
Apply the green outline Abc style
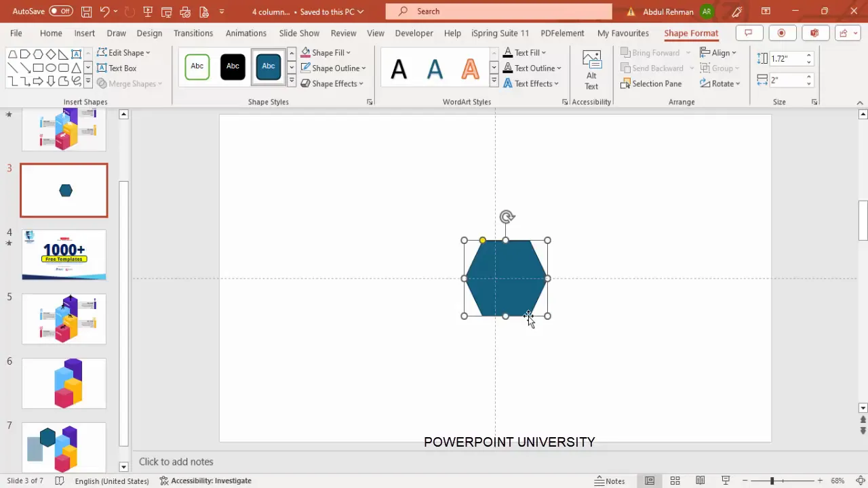pyautogui.click(x=197, y=66)
